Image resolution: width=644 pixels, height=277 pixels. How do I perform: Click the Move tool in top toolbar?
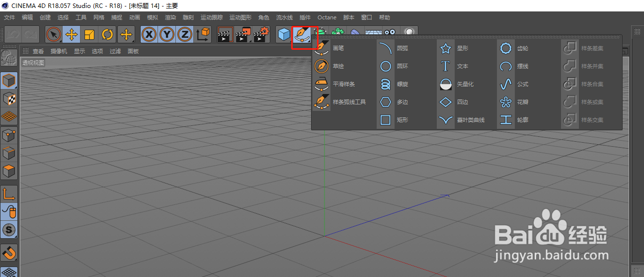(x=72, y=34)
